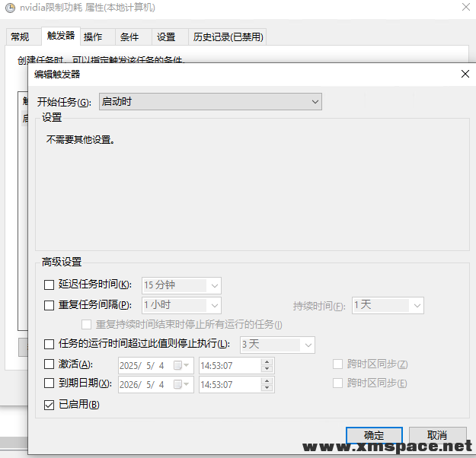The image size is (476, 458).
Task: Close the nvidia限制功耗 properties window
Action: coord(466,7)
